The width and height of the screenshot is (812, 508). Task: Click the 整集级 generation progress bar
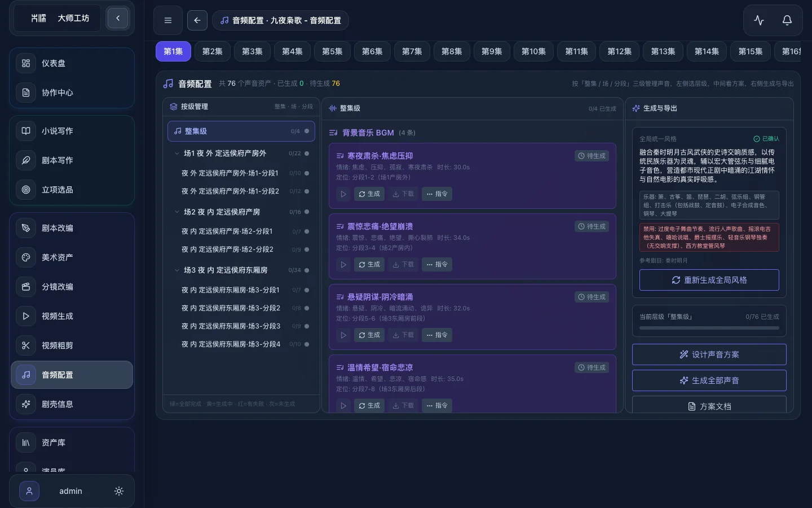[709, 328]
